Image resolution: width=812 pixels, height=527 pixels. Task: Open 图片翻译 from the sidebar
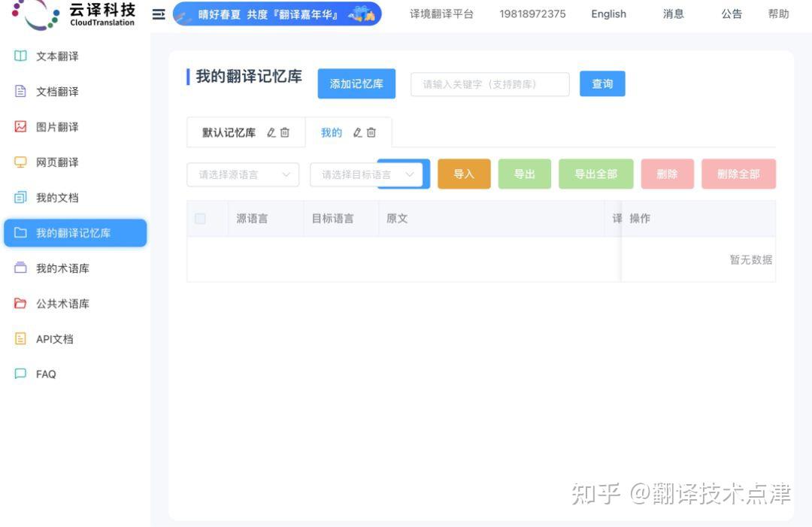pos(20,126)
